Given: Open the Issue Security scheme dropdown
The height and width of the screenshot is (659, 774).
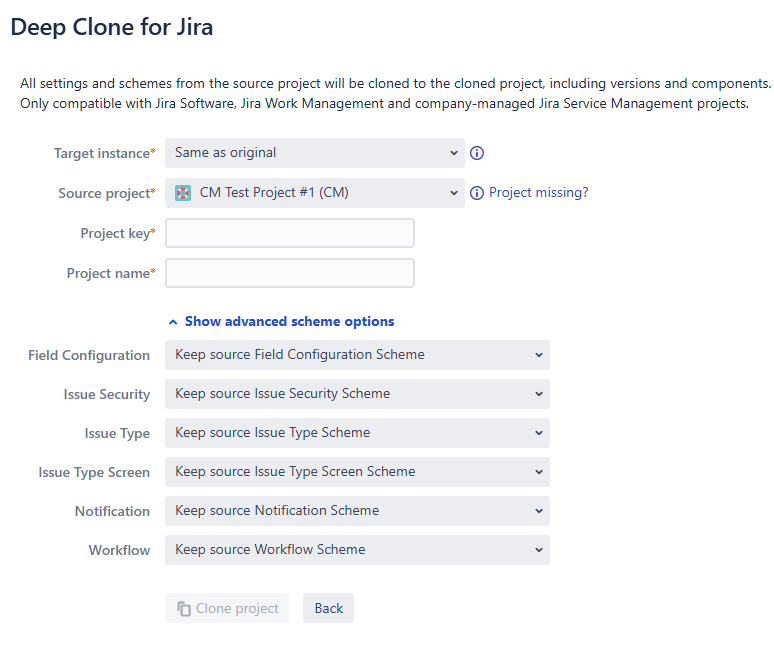Looking at the screenshot, I should coord(357,394).
